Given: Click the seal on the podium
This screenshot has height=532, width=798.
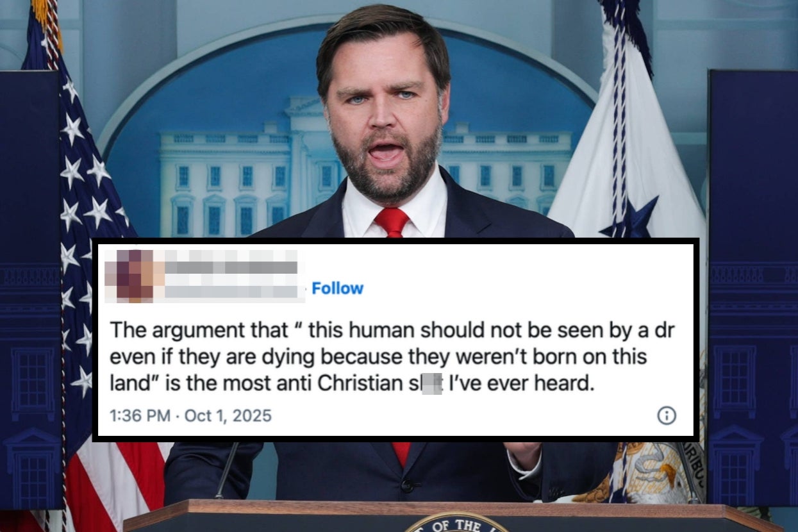Looking at the screenshot, I should pyautogui.click(x=456, y=522).
